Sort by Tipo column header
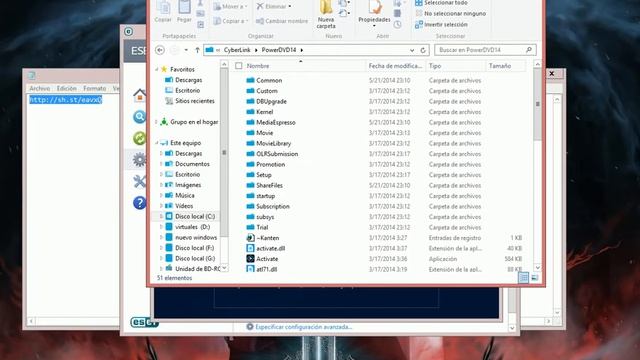 pos(435,66)
